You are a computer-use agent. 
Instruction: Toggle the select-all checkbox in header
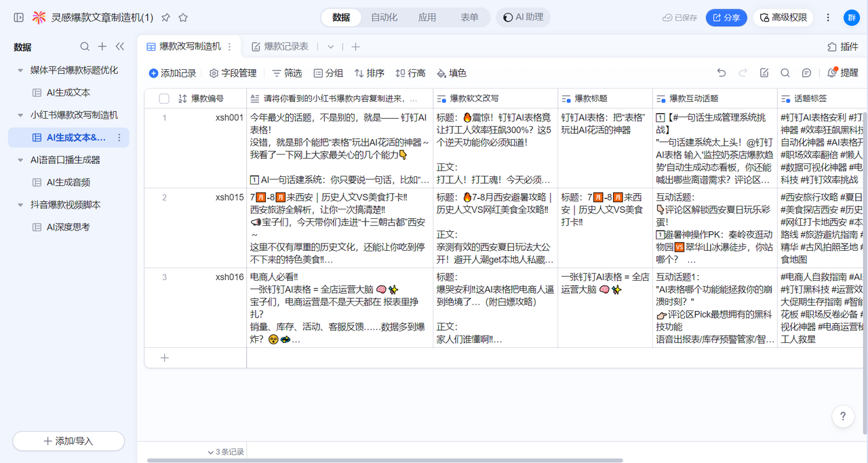pos(164,99)
